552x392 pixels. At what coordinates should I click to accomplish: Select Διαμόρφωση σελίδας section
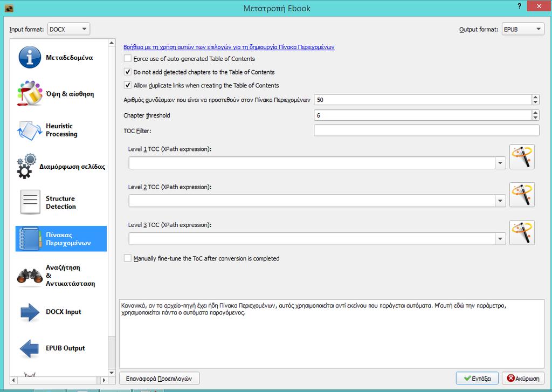pyautogui.click(x=61, y=166)
